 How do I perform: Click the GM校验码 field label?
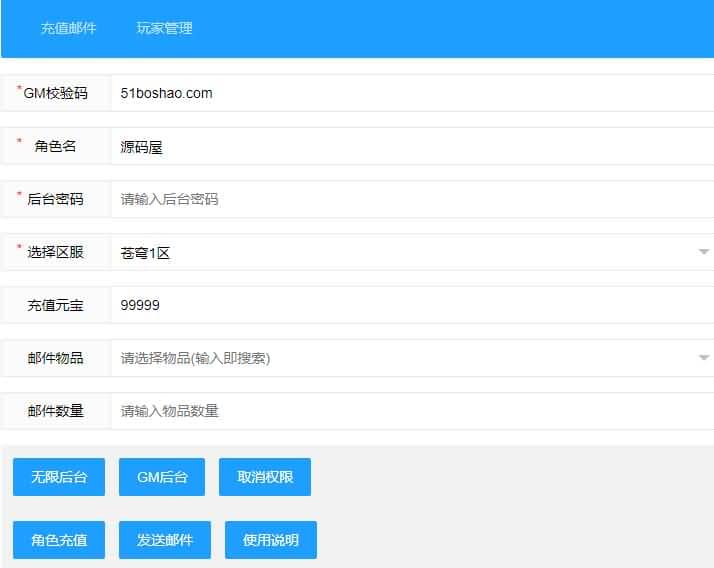tap(55, 93)
